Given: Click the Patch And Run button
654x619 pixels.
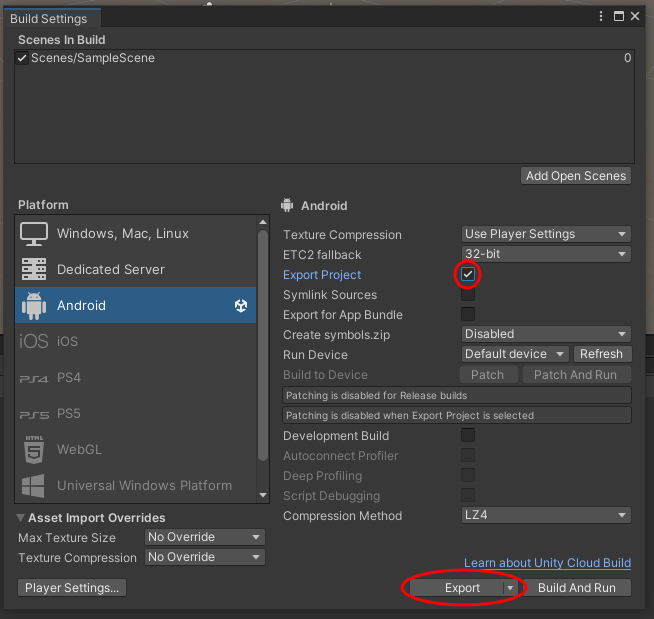Looking at the screenshot, I should (x=576, y=375).
